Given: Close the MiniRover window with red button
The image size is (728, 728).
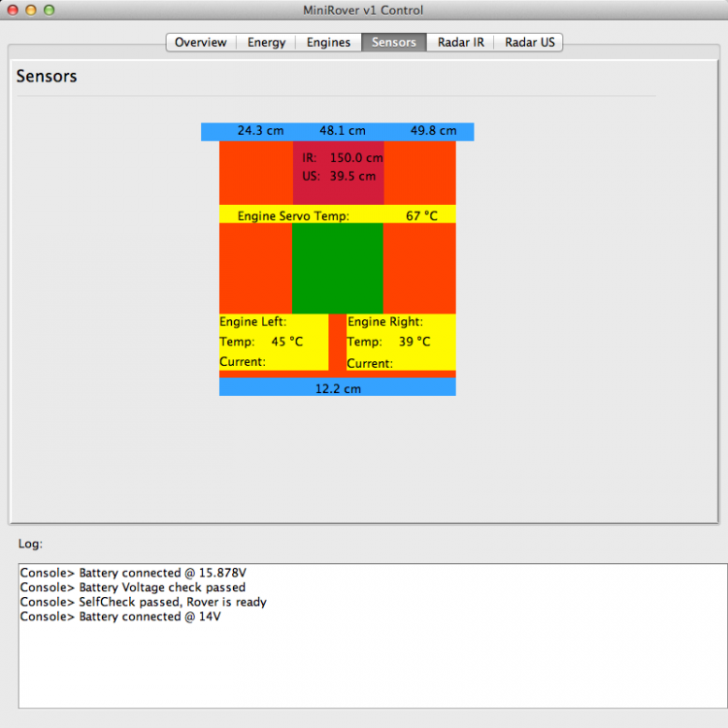Looking at the screenshot, I should [14, 10].
